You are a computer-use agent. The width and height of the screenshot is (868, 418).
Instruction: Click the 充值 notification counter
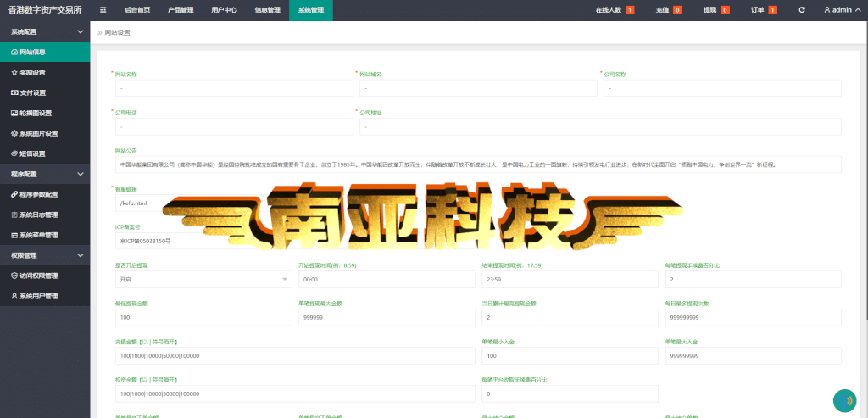(x=668, y=10)
